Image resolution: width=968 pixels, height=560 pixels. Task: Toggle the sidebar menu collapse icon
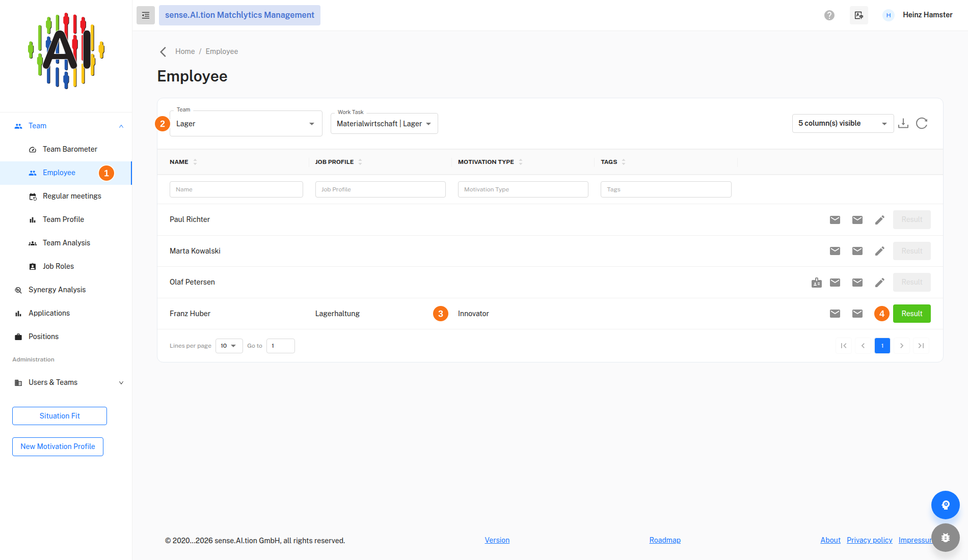coord(145,15)
